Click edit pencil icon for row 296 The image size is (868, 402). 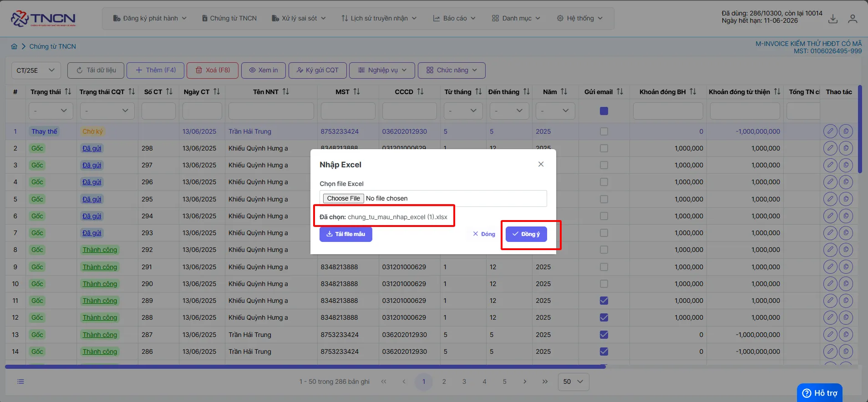coord(830,182)
